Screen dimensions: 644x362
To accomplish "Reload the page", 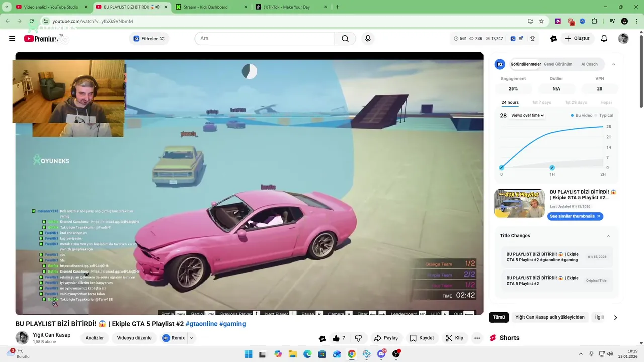I will pyautogui.click(x=31, y=21).
